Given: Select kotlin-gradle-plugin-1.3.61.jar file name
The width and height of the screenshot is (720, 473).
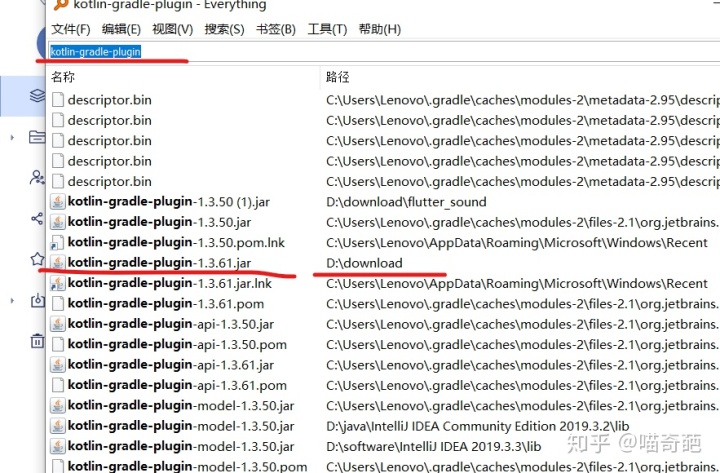Looking at the screenshot, I should coord(159,263).
